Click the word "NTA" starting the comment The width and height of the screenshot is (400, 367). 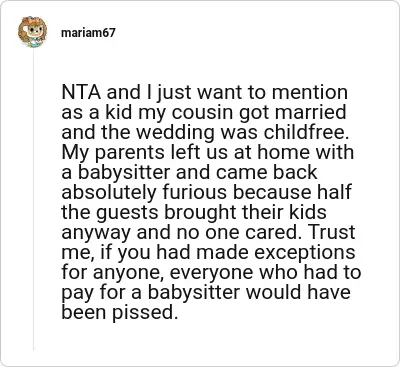81,92
